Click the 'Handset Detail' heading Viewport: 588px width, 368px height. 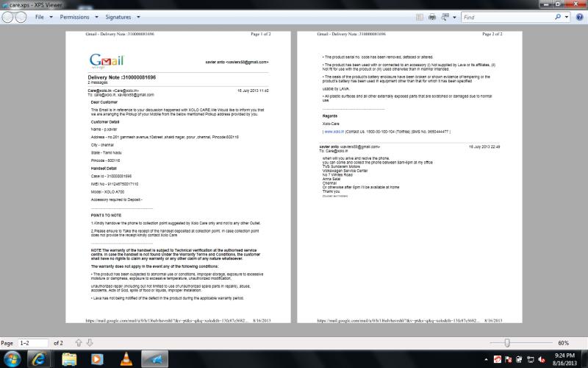click(104, 169)
